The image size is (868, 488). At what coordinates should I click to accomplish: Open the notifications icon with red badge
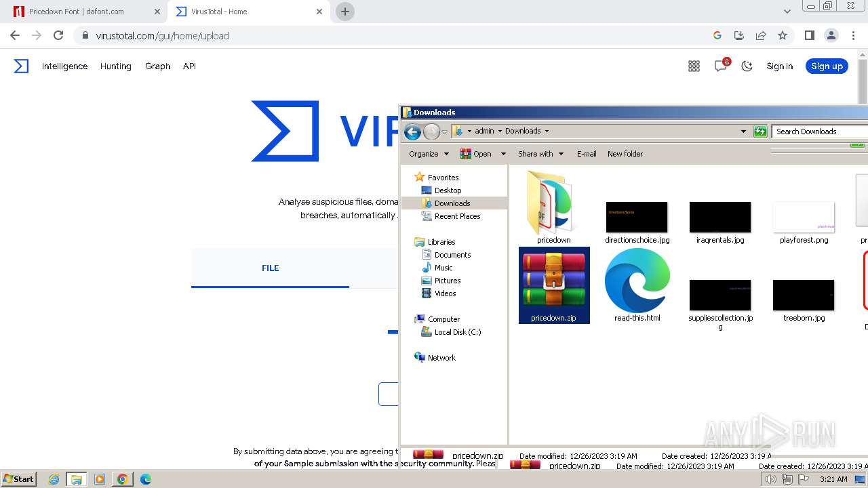pos(721,65)
